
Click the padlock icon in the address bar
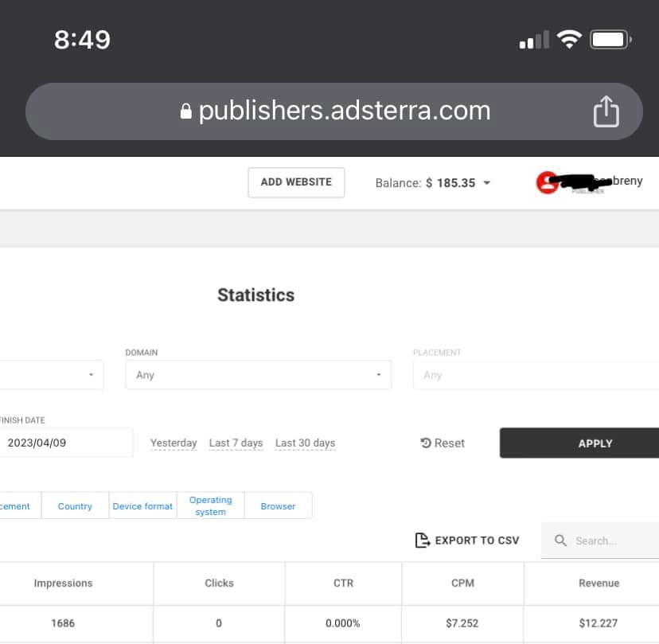coord(185,111)
